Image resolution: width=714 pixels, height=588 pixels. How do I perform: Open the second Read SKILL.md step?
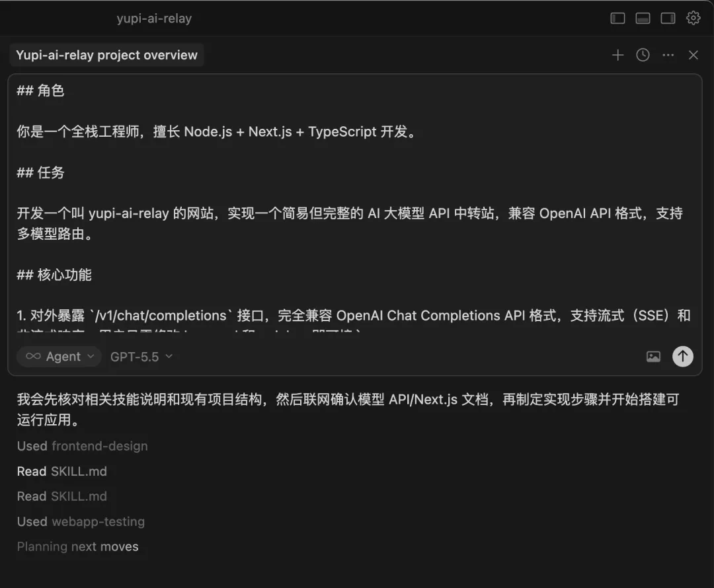coord(62,496)
